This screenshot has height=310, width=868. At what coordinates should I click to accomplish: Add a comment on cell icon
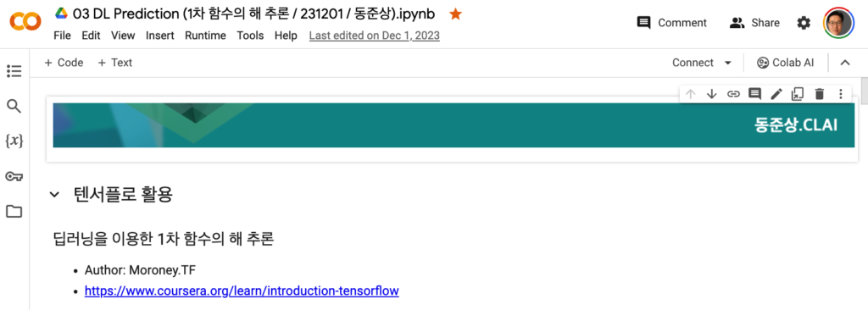tap(754, 94)
